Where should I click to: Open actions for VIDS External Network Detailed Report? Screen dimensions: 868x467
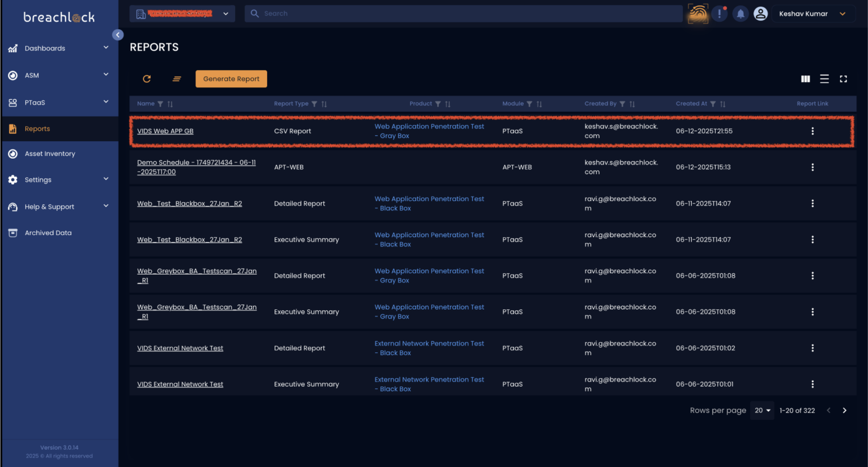(x=812, y=348)
